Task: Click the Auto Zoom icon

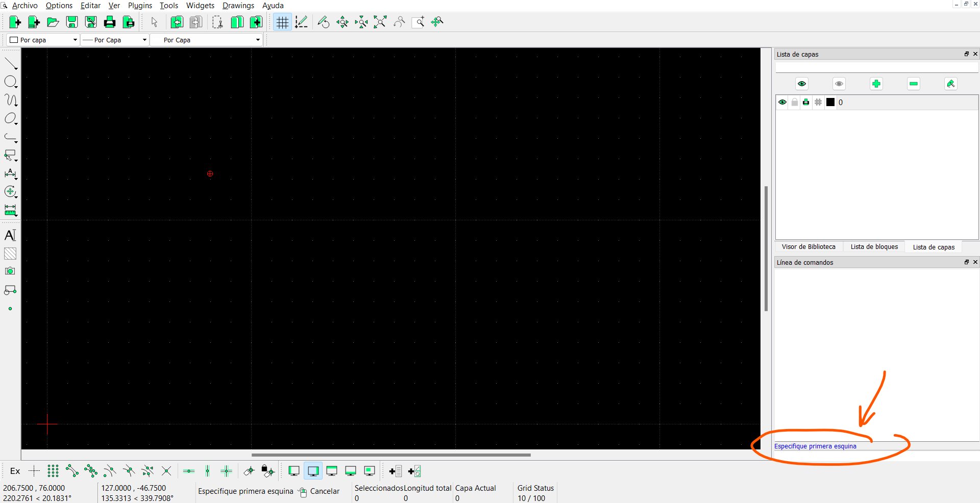Action: click(x=380, y=22)
